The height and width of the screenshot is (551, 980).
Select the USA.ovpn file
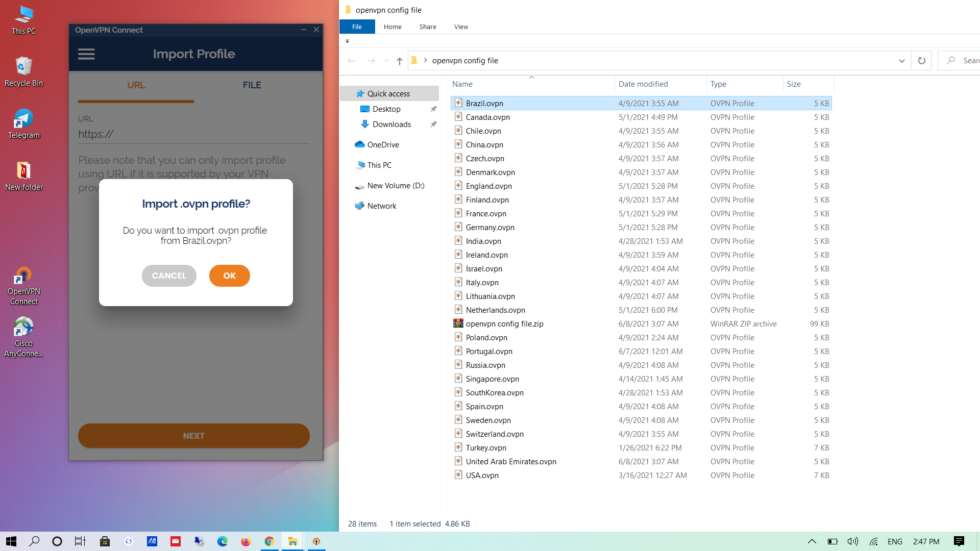(642, 475)
